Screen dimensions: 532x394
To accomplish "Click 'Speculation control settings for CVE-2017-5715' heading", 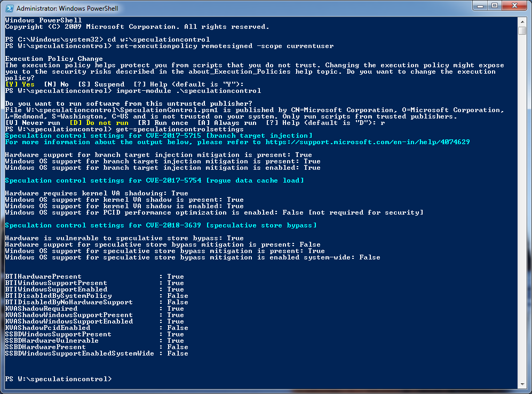I will coord(158,136).
